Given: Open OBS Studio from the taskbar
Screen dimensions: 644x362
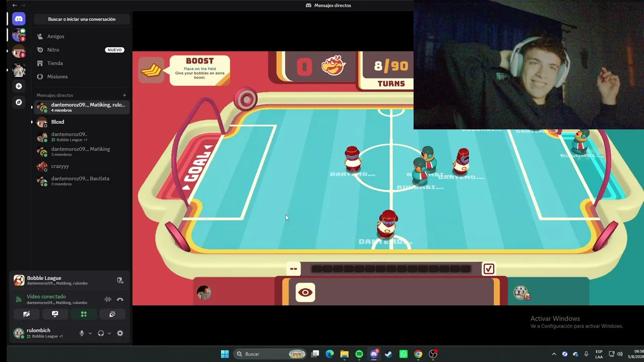Looking at the screenshot, I should coord(433,354).
